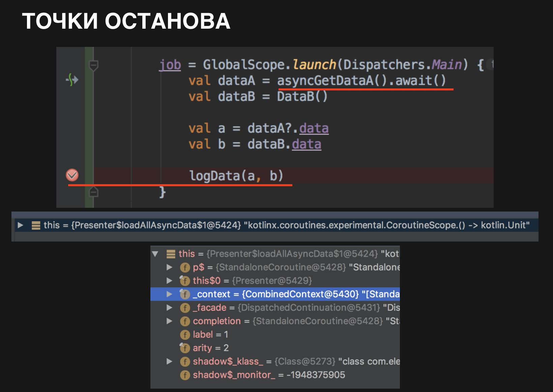Expand the _context CombinedContext node

[x=169, y=294]
